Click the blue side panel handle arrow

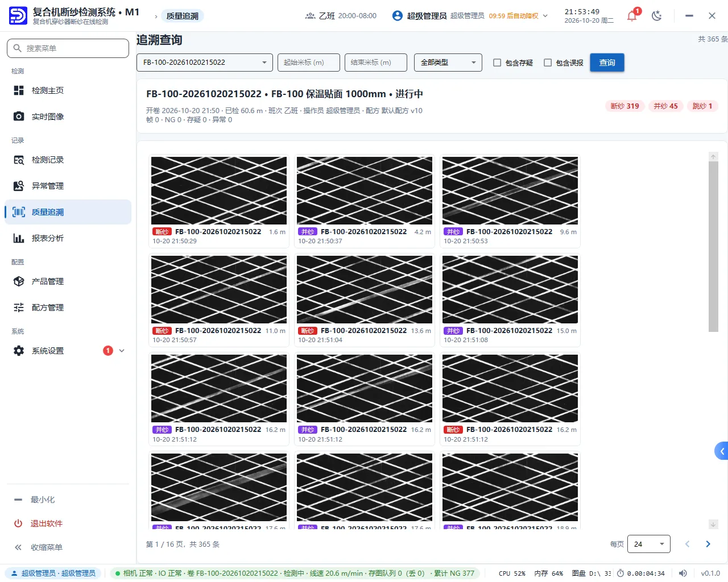pos(722,451)
